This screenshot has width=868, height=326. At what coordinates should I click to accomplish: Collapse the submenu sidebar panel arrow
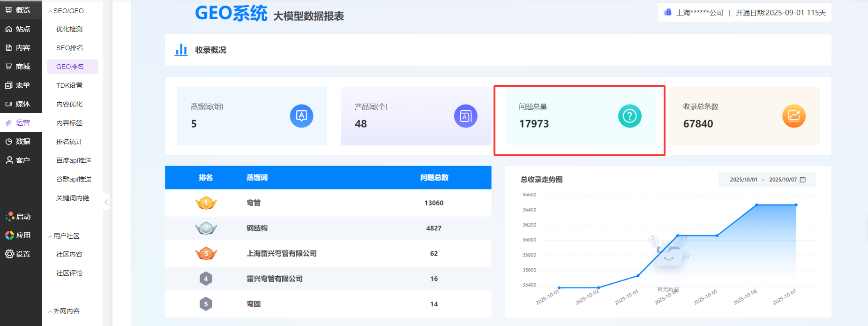point(106,202)
